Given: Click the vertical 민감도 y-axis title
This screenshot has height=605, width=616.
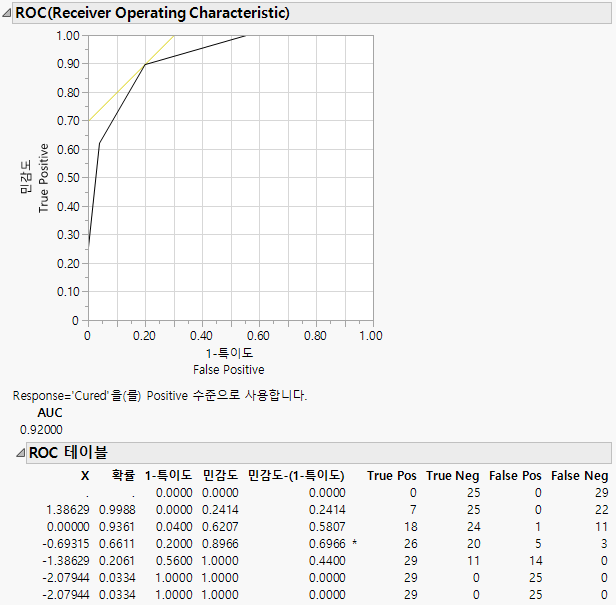Looking at the screenshot, I should click(26, 177).
